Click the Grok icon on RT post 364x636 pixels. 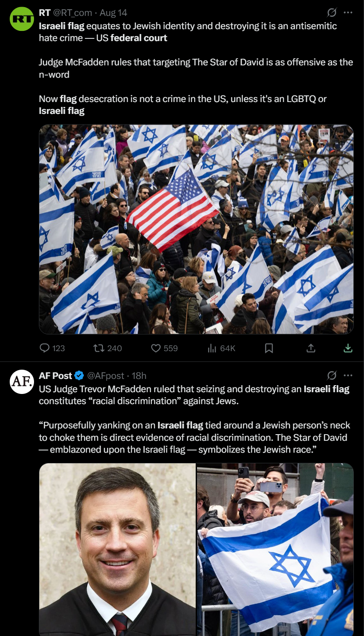pyautogui.click(x=332, y=12)
